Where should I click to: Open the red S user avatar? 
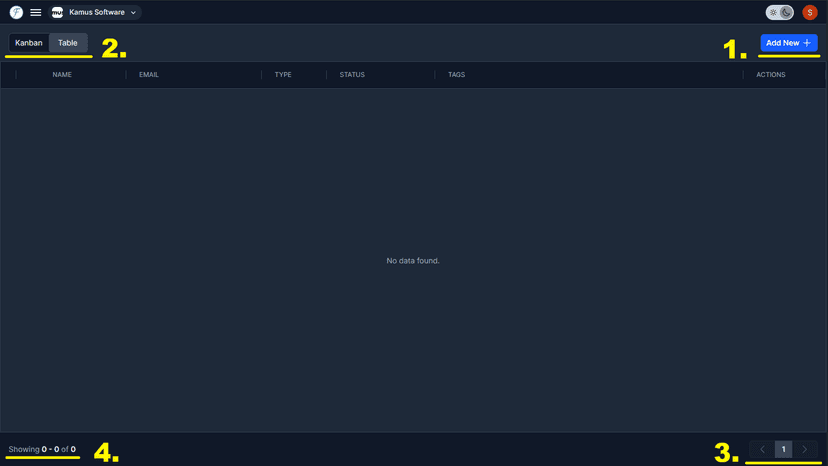point(810,12)
